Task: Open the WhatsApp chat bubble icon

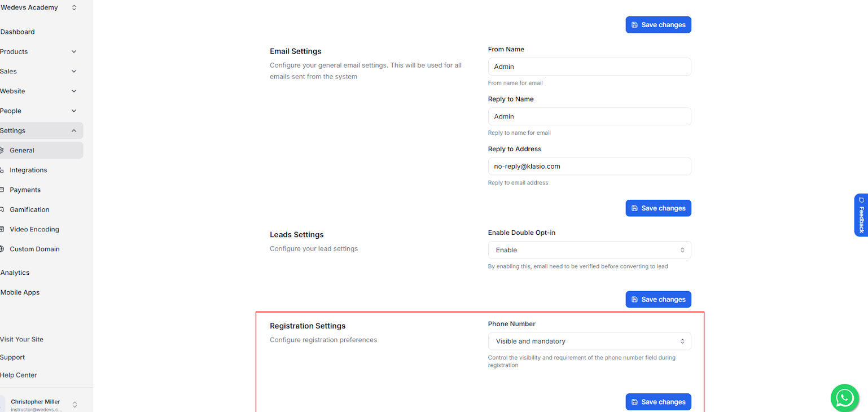Action: click(x=844, y=397)
